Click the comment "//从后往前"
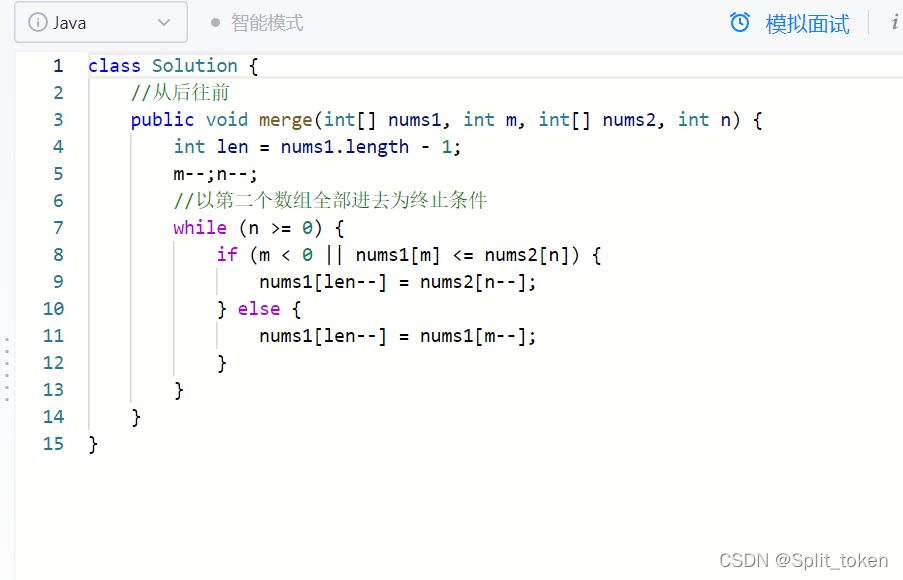The height and width of the screenshot is (580, 903). coord(180,92)
